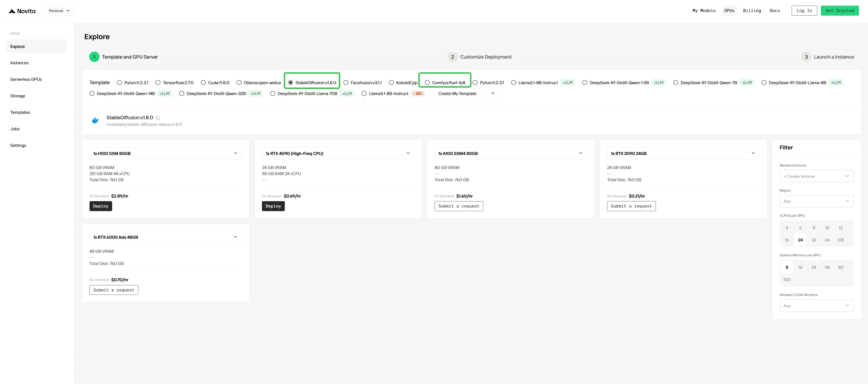The height and width of the screenshot is (384, 868).
Task: Select DeepSeek-R1-Distill-Qwen-1.5B template
Action: coord(585,83)
